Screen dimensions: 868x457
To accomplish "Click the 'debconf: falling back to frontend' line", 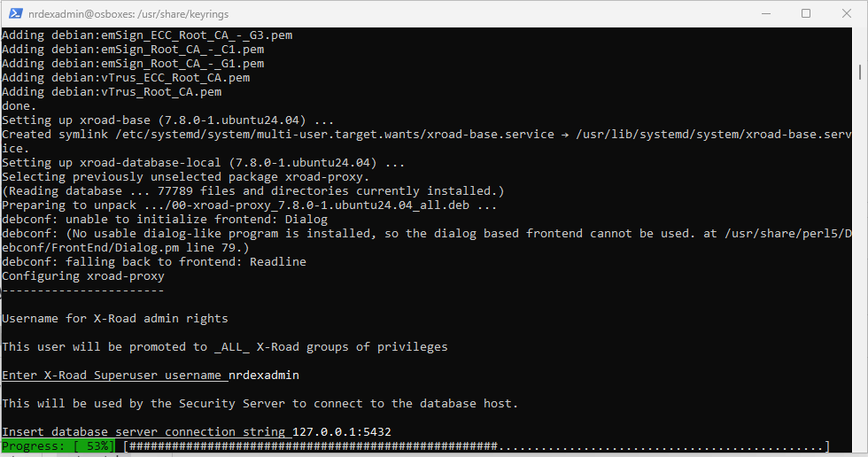I will (x=154, y=261).
